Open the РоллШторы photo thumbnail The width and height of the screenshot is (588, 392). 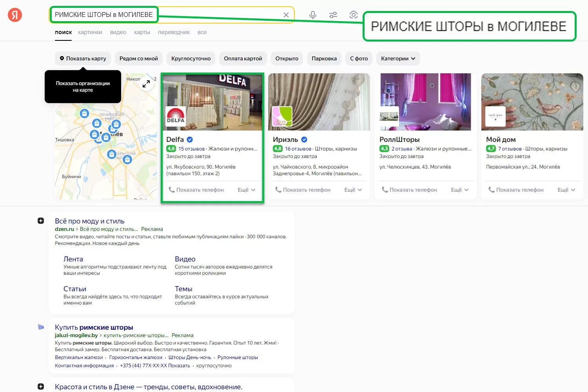[x=389, y=116]
